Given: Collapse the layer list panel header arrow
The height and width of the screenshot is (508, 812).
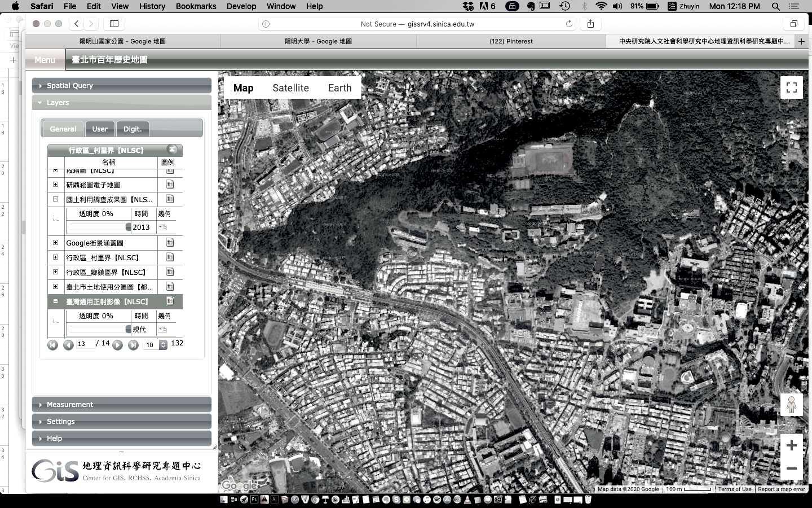Looking at the screenshot, I should click(x=172, y=150).
